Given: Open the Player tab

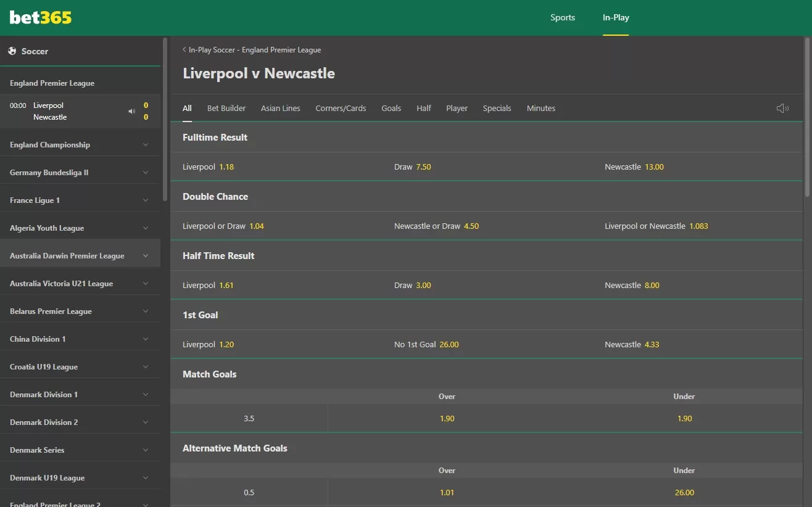Looking at the screenshot, I should pos(457,108).
